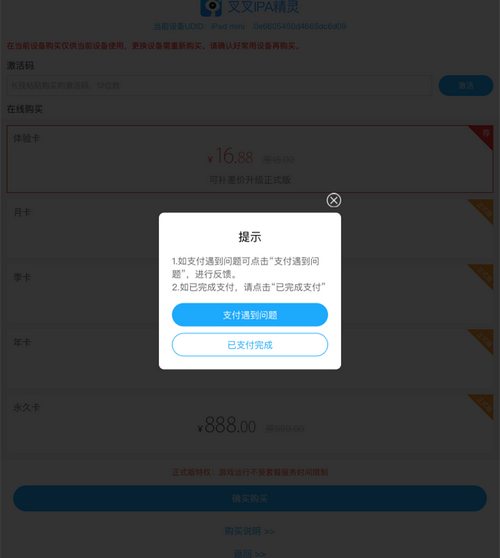Click the orange 正式版 ribbon on 月卡
This screenshot has height=558, width=500.
click(483, 210)
